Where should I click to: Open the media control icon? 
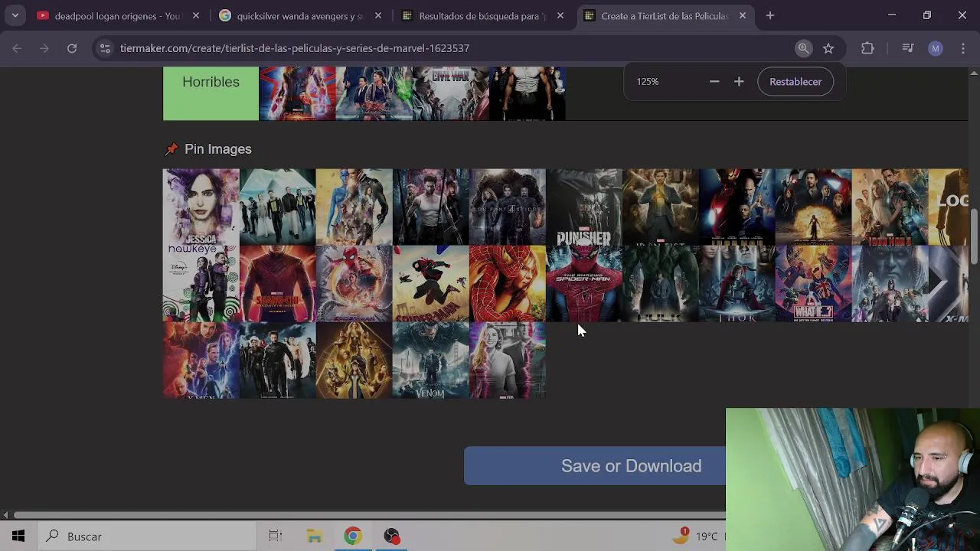tap(908, 48)
